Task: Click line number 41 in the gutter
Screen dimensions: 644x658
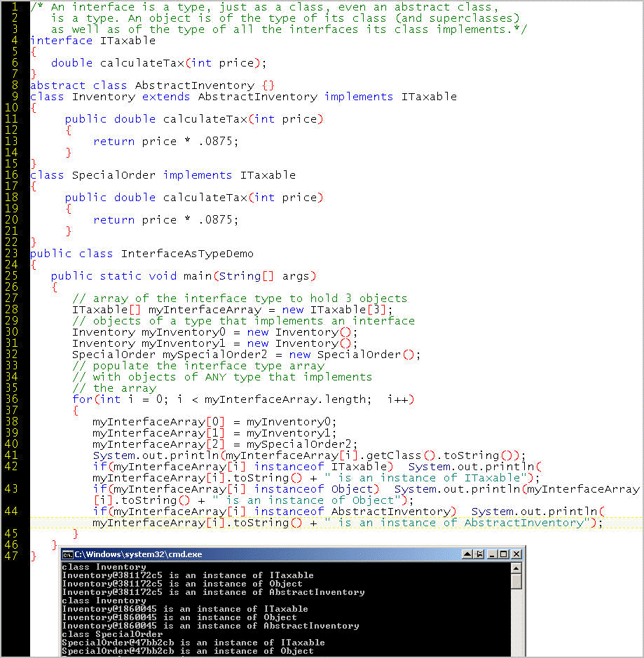Action: pyautogui.click(x=11, y=455)
